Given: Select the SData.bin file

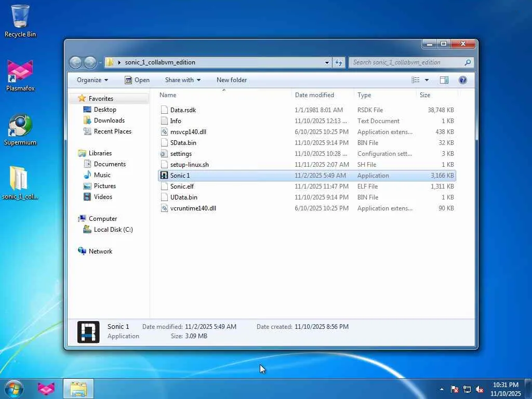Looking at the screenshot, I should (x=307, y=143).
